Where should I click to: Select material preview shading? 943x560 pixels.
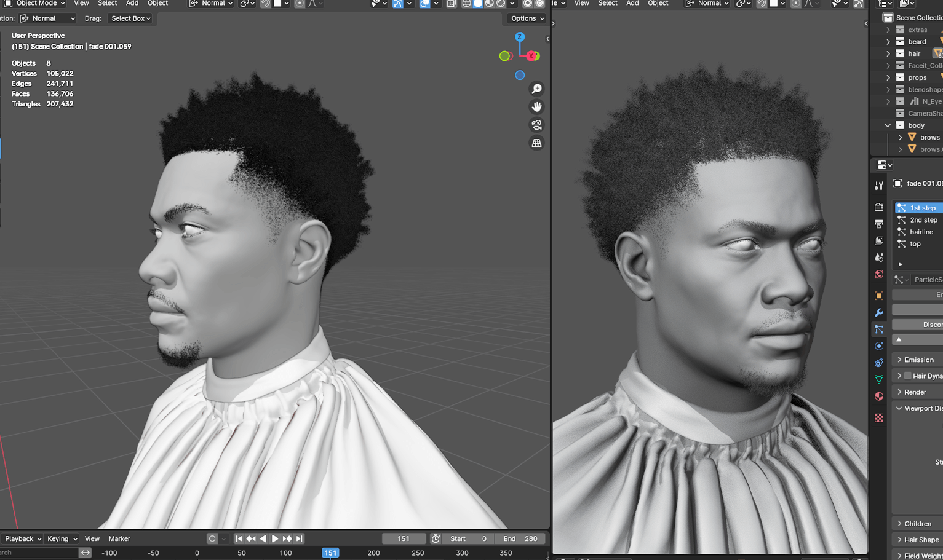(x=490, y=4)
